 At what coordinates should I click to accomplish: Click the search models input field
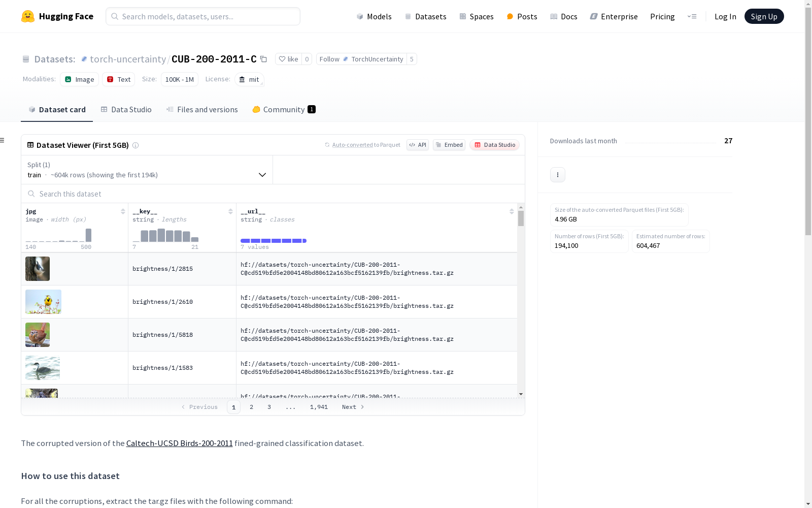click(203, 16)
